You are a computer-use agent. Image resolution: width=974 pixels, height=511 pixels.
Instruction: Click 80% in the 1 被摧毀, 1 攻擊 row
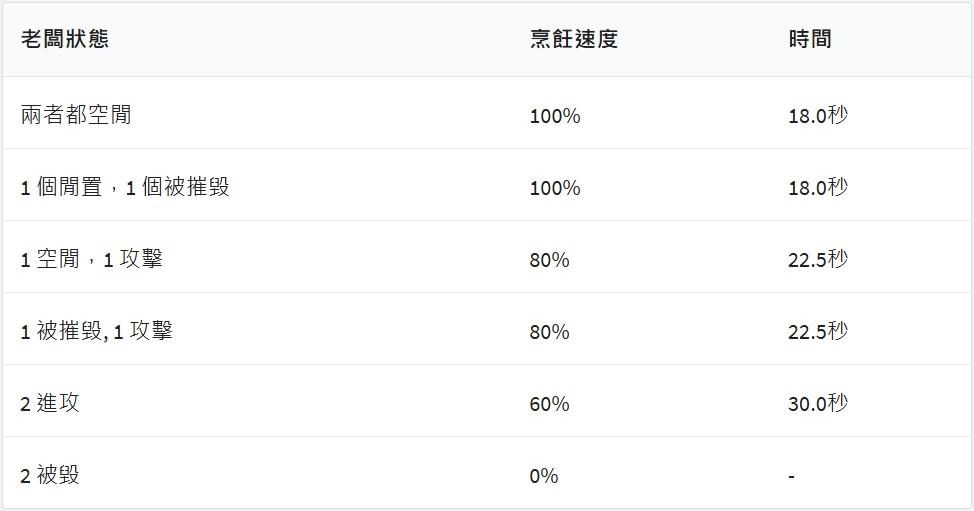coord(549,332)
